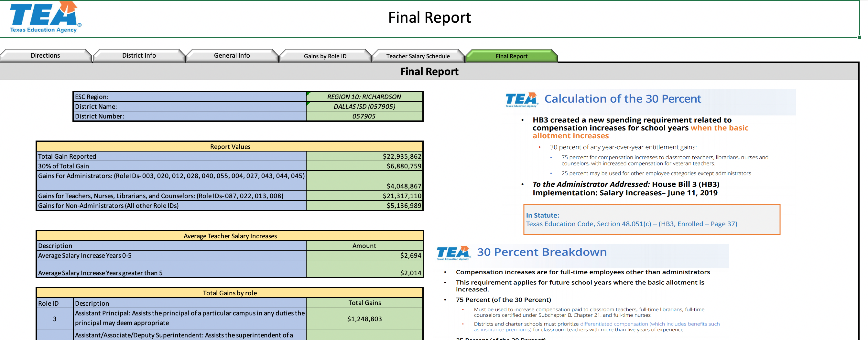Click the Total Gains by role header
This screenshot has height=340, width=868.
[x=230, y=293]
